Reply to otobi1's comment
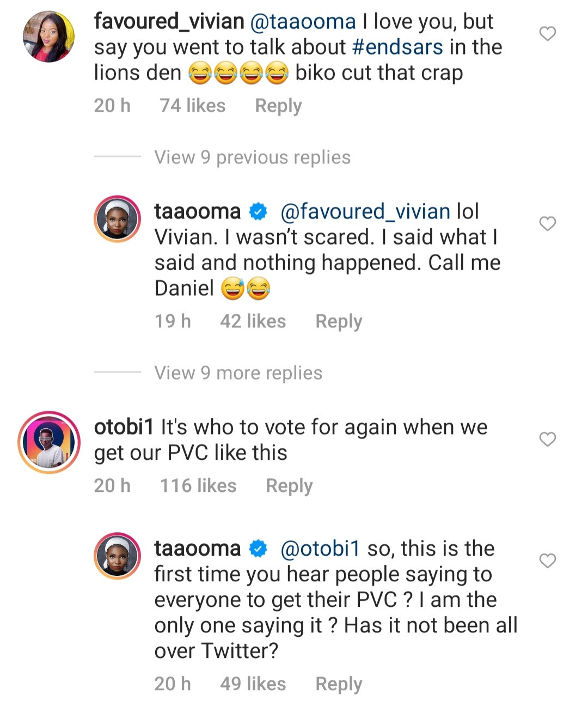Screen dimensions: 588x706 289,486
